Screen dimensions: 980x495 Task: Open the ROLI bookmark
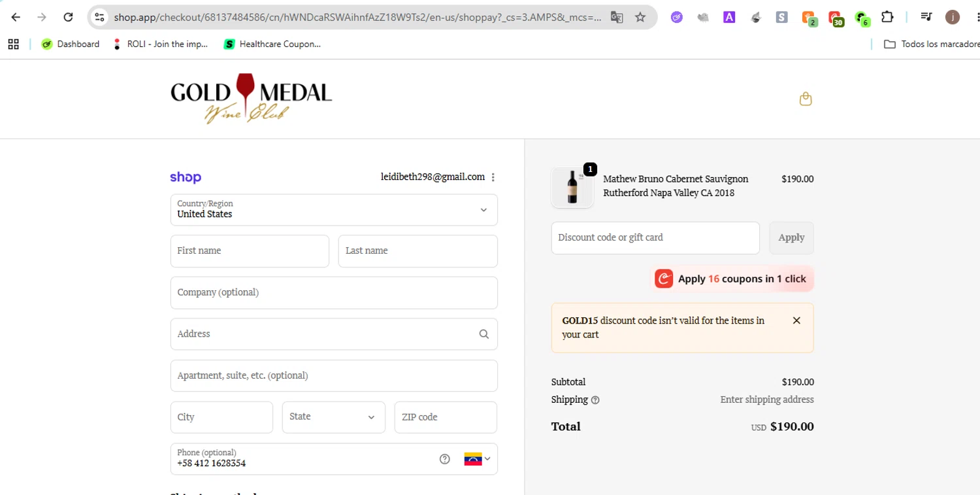click(160, 44)
